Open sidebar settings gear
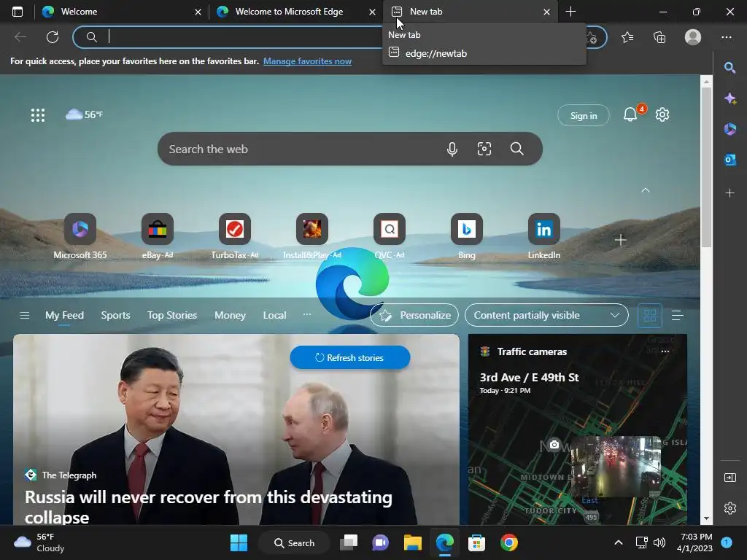The image size is (747, 560). coord(729,508)
